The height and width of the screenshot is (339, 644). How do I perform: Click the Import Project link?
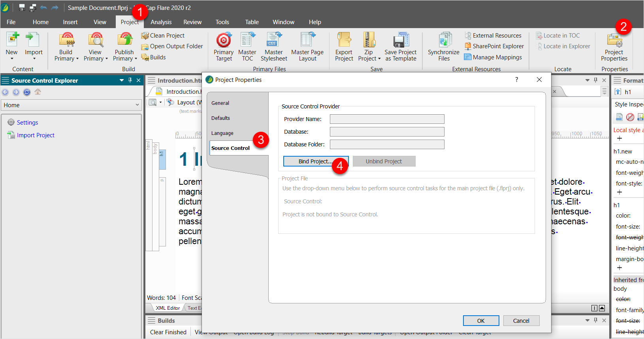(36, 135)
